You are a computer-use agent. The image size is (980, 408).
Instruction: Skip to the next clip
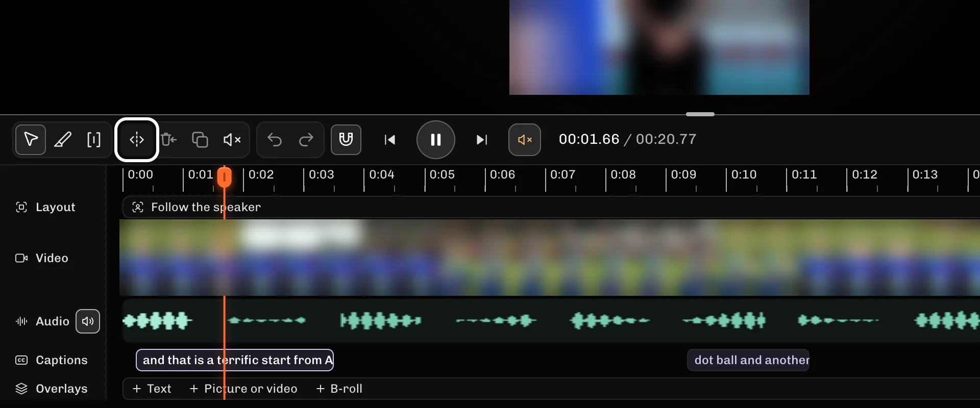482,140
